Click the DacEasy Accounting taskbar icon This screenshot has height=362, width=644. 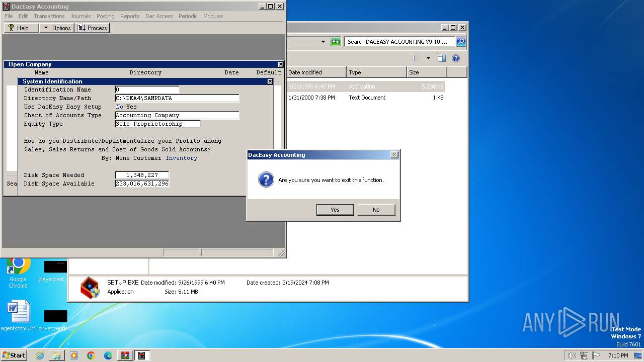[x=142, y=355]
